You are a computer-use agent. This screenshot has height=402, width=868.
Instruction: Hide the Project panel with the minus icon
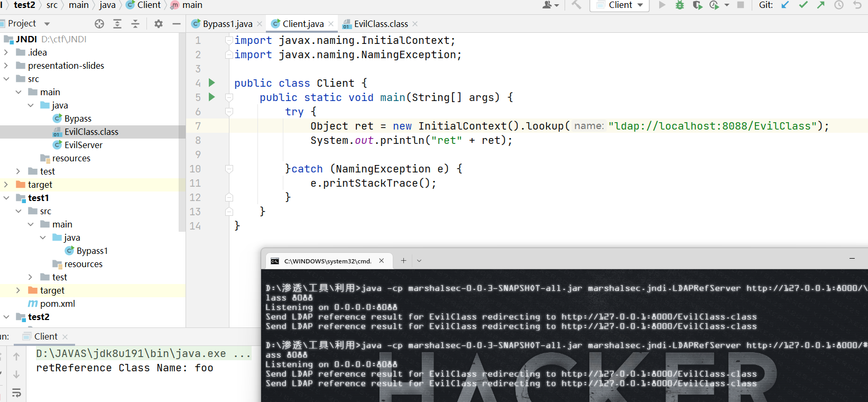(x=177, y=24)
